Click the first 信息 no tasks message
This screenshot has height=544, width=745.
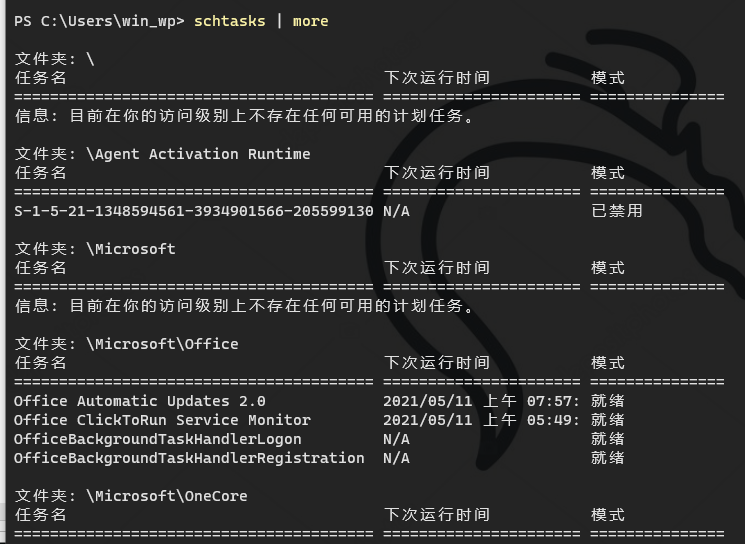click(244, 116)
